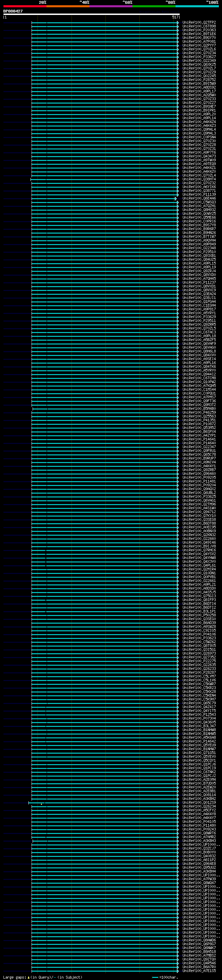Screen dimensions: 222x980
Task: Click UniRef100_A2Q5W0 label
Action: pos(199,95)
